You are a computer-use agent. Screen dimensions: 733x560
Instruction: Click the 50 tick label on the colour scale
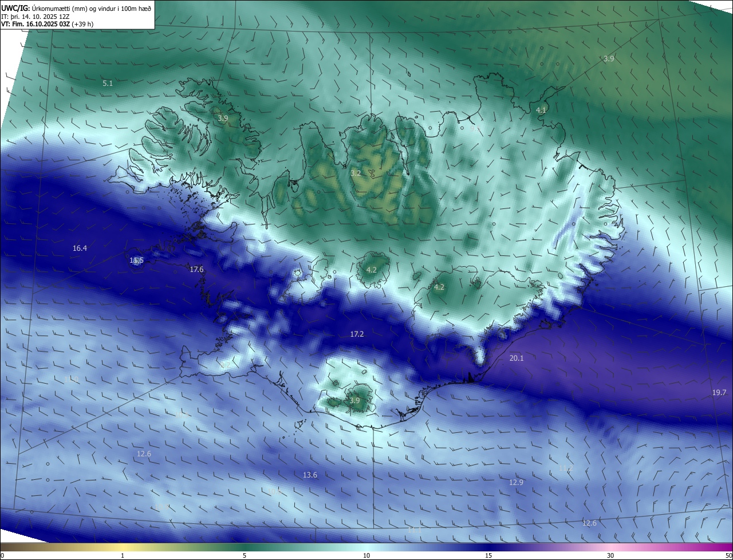tap(728, 556)
